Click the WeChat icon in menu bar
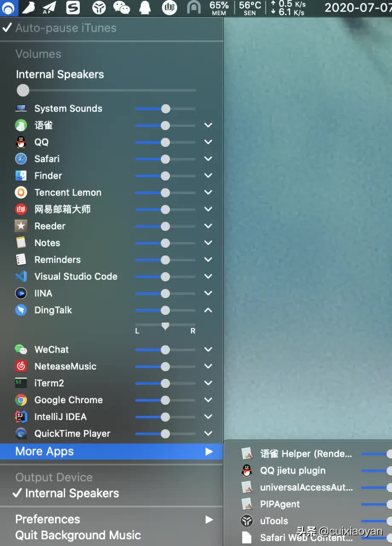Image resolution: width=392 pixels, height=546 pixels. 121,8
